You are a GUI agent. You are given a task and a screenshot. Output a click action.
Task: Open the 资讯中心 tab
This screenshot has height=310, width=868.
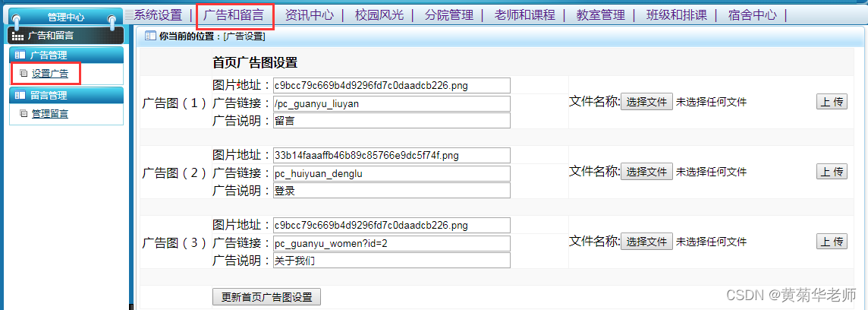click(x=310, y=15)
